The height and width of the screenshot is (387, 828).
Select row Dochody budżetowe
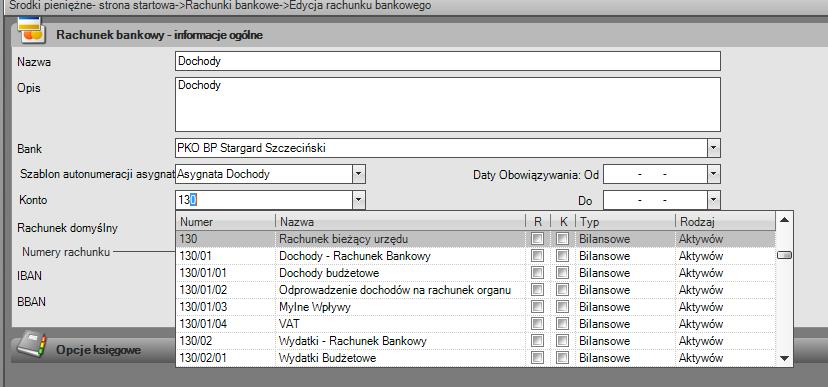(x=476, y=273)
